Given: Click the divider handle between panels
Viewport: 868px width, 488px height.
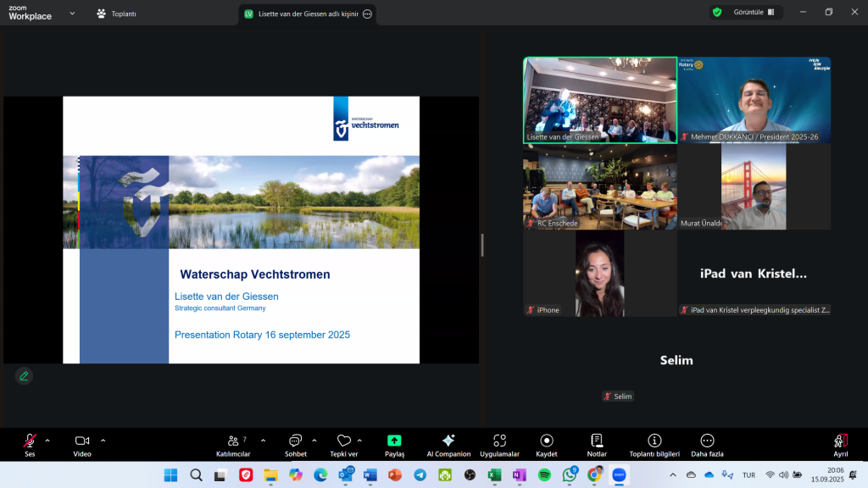Looking at the screenshot, I should point(482,245).
